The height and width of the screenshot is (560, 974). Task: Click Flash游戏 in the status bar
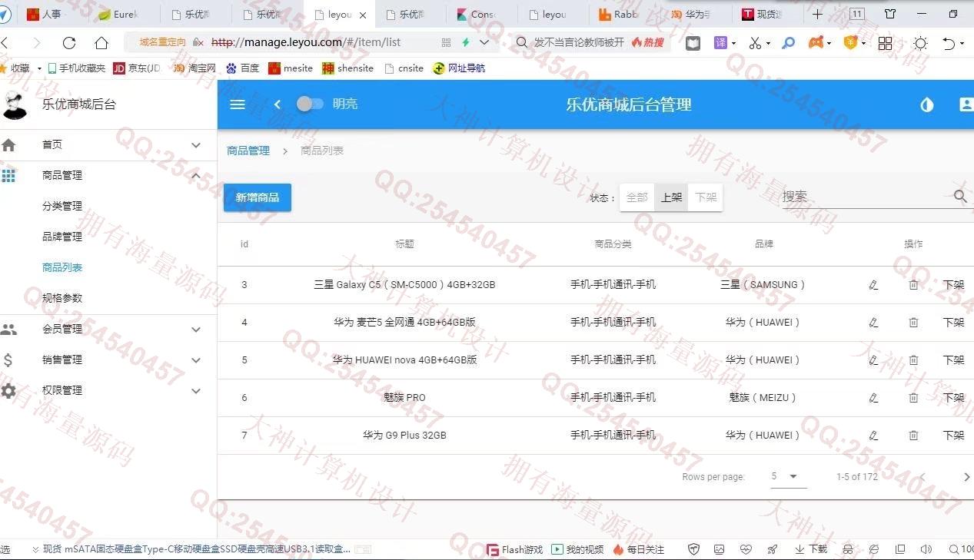[514, 549]
